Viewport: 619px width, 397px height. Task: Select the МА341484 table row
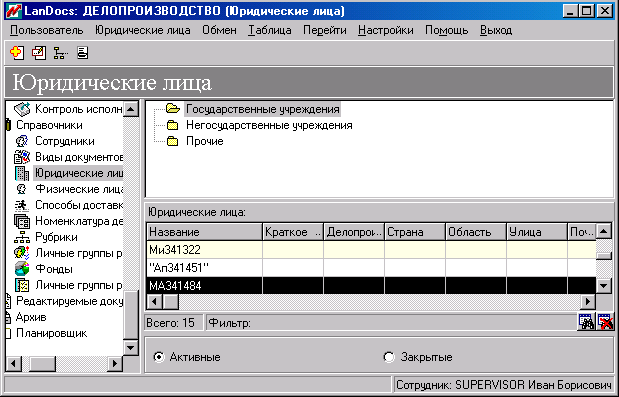pos(371,285)
